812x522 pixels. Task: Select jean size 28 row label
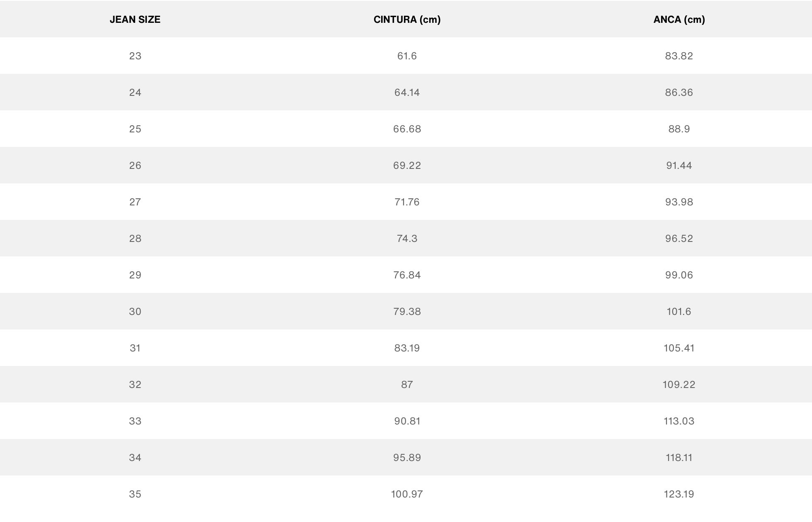pyautogui.click(x=135, y=239)
